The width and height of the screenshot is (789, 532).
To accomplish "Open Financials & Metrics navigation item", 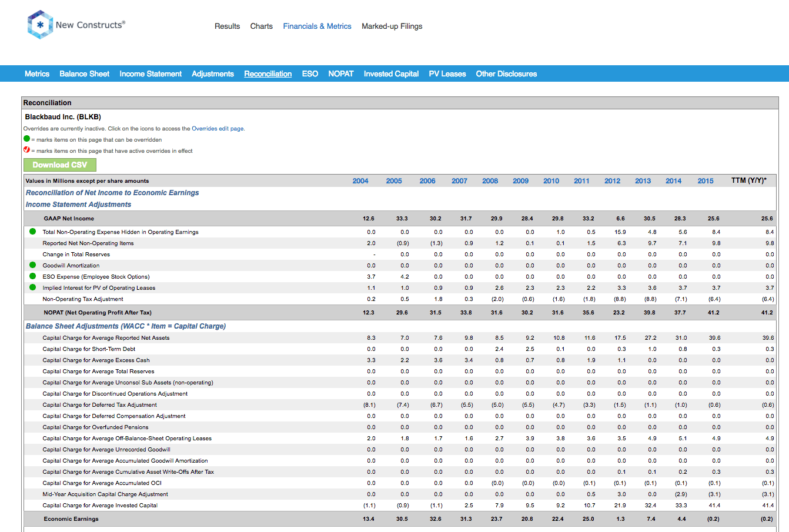I will [317, 26].
